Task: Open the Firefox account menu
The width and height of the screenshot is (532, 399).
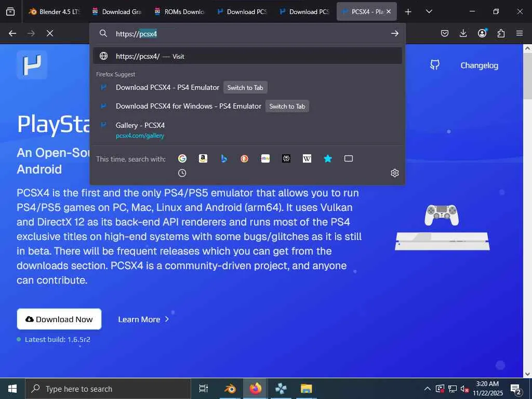Action: coord(482,33)
